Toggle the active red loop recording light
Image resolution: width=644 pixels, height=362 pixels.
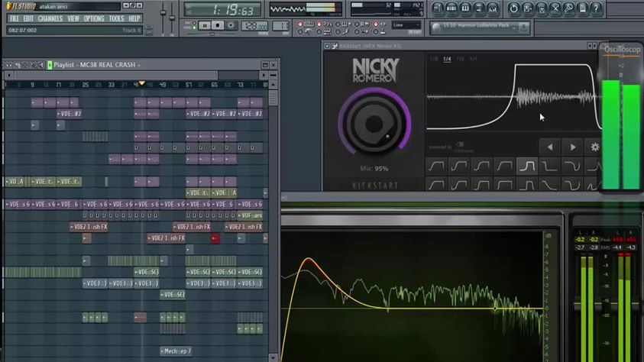click(x=375, y=24)
